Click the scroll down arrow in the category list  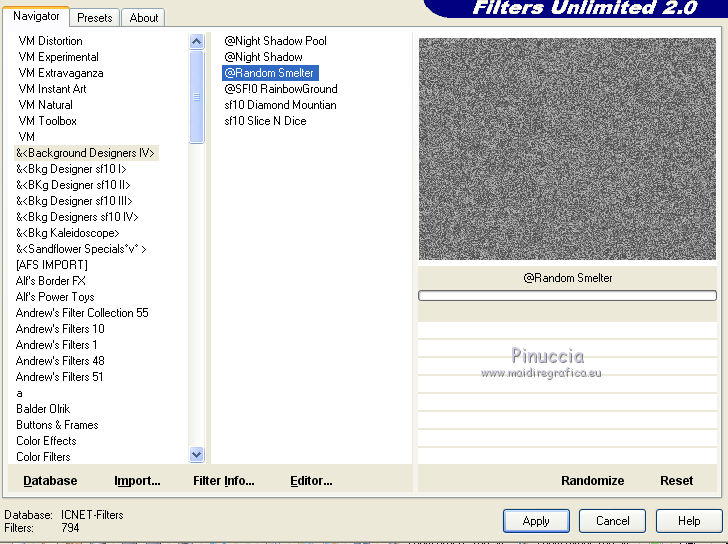coord(196,454)
